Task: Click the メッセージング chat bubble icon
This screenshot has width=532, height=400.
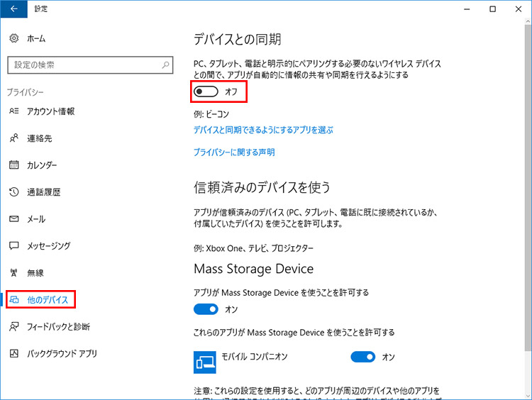Action: pos(14,245)
